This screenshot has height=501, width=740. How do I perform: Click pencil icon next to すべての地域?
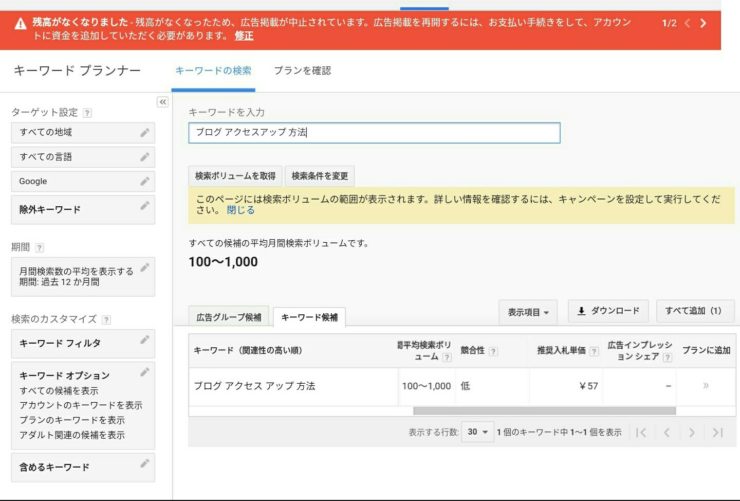tap(145, 132)
